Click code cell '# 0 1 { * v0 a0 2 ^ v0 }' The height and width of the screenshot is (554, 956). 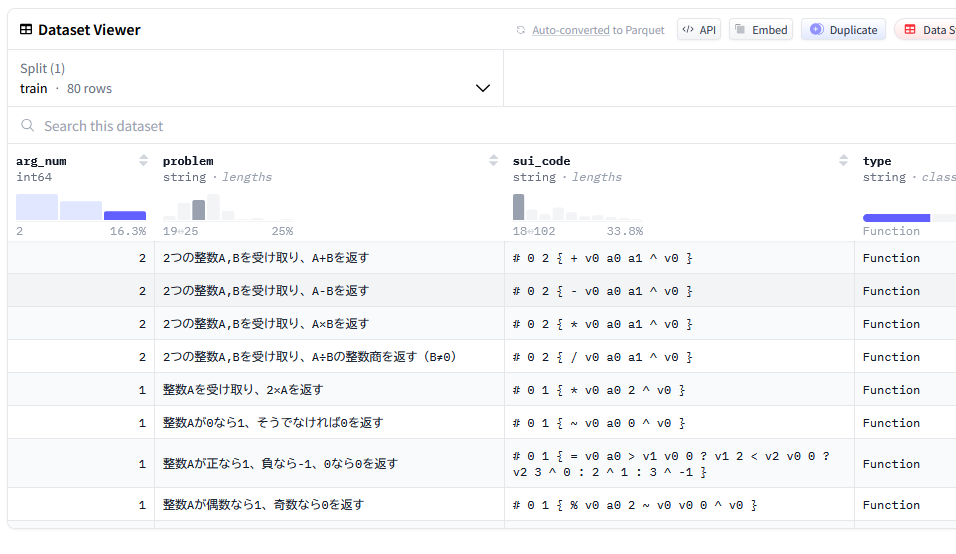tap(680, 389)
